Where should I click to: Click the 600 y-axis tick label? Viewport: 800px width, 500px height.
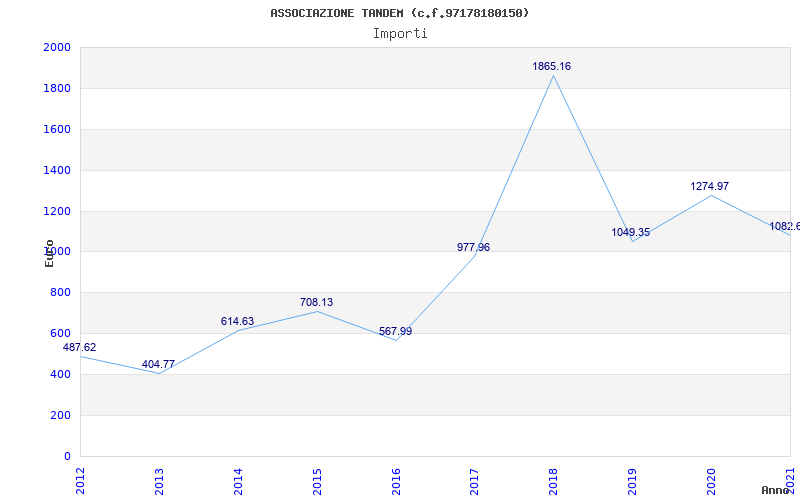pos(61,334)
